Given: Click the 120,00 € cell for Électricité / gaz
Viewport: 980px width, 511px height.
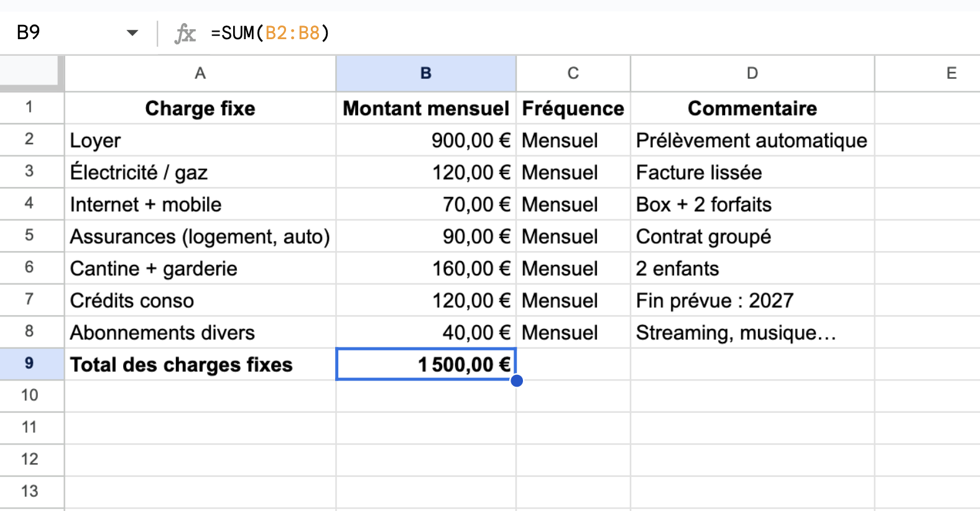Looking at the screenshot, I should click(x=426, y=172).
